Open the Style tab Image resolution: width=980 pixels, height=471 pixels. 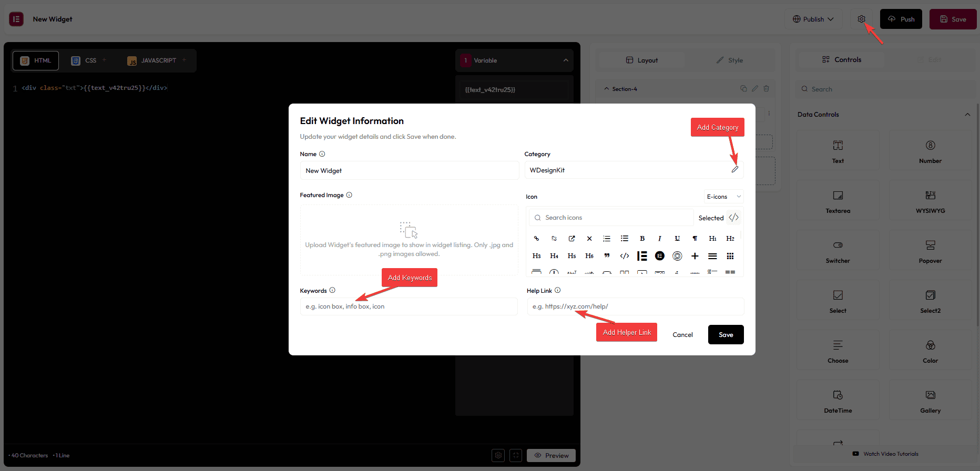[730, 60]
